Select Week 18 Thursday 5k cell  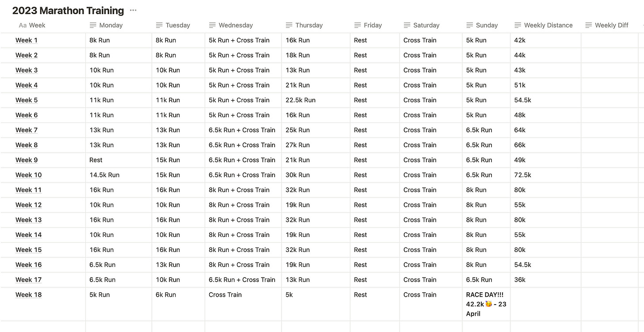point(316,304)
